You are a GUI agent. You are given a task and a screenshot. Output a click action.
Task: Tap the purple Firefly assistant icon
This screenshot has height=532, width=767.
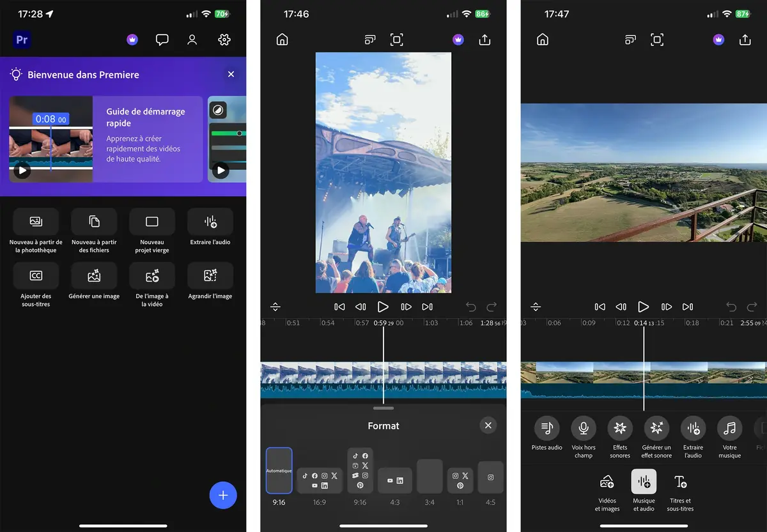132,40
